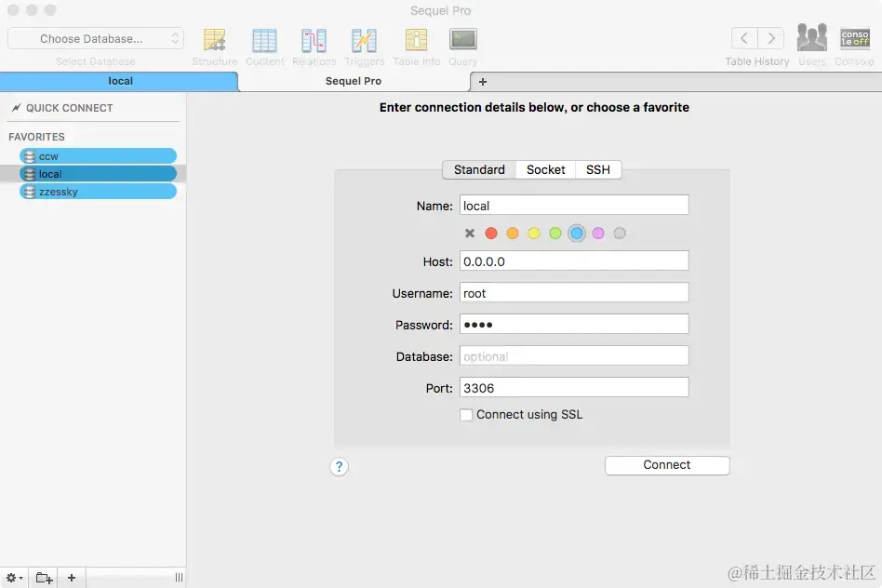
Task: Toggle the Console icon
Action: click(x=855, y=38)
